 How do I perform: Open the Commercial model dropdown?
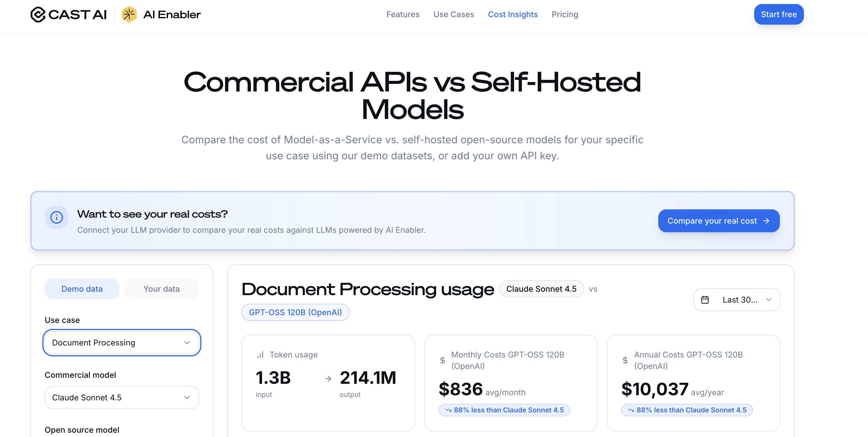pos(121,397)
